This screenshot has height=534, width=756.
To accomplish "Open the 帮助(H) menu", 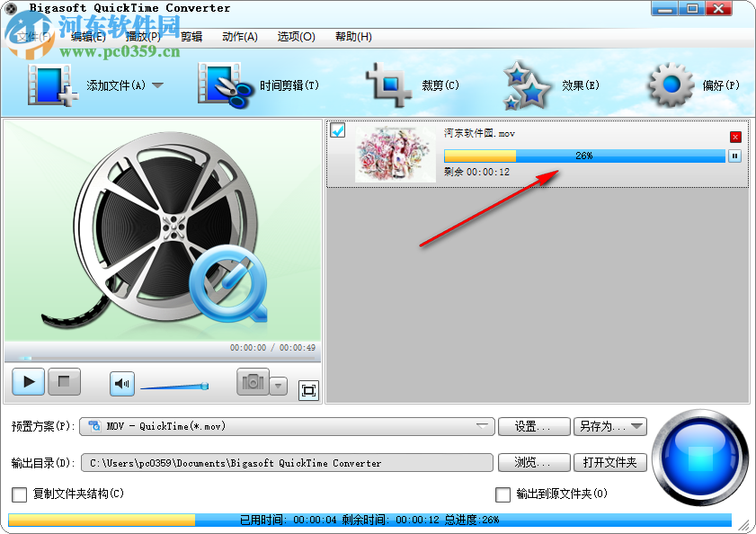I will (352, 37).
